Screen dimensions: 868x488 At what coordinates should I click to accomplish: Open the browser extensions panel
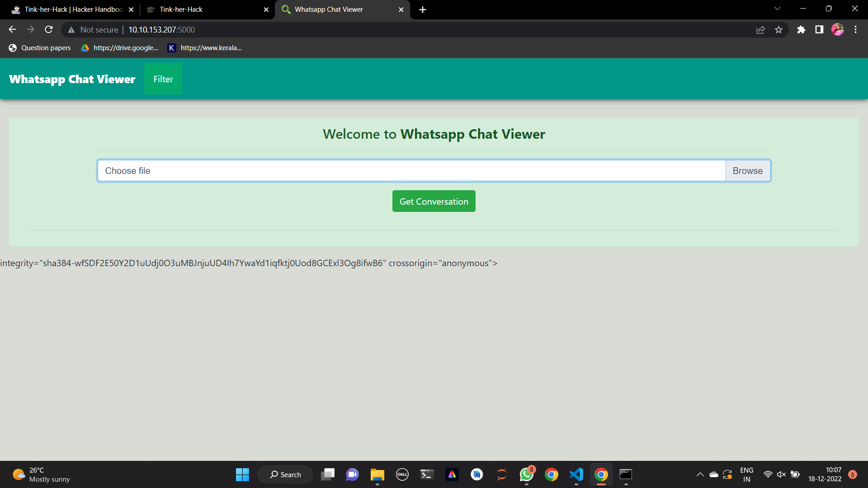click(801, 29)
